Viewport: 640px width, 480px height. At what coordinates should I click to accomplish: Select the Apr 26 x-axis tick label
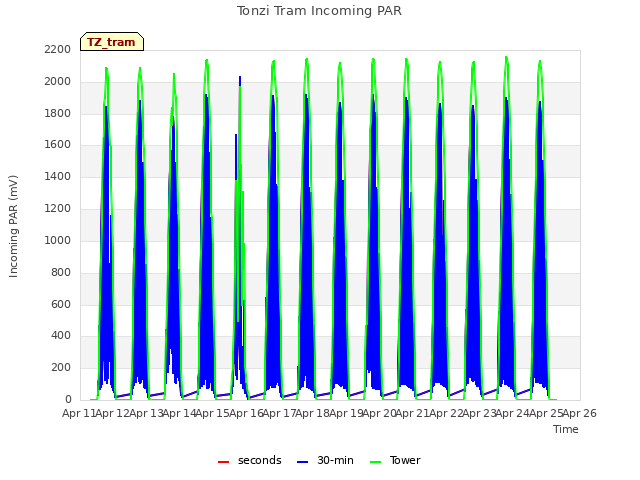point(580,413)
